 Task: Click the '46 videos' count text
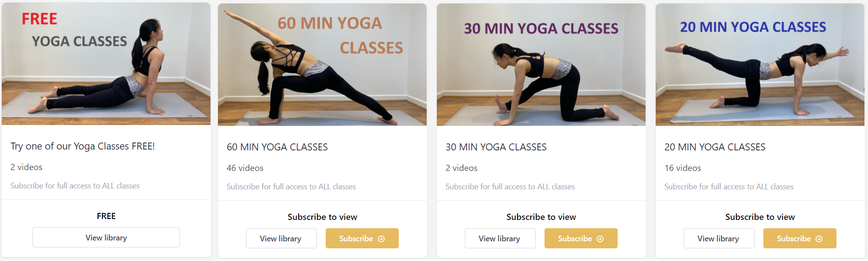(245, 168)
